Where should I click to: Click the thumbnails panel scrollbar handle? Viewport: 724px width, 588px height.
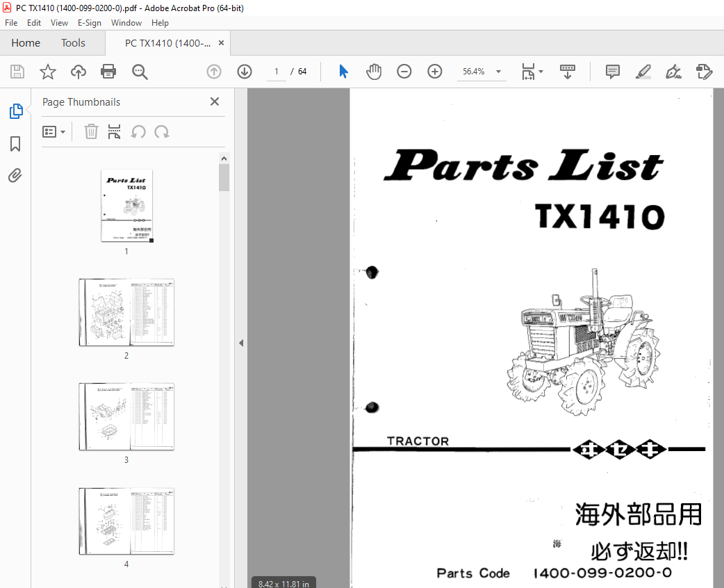224,178
